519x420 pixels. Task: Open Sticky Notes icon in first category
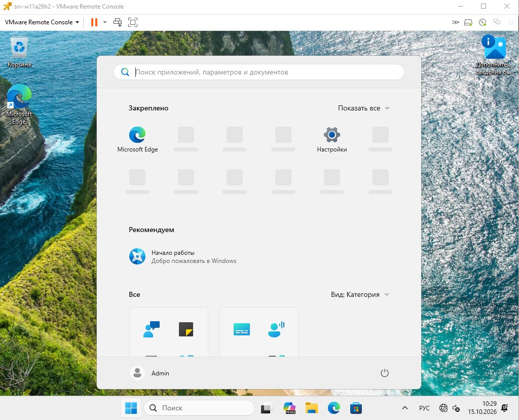point(186,329)
